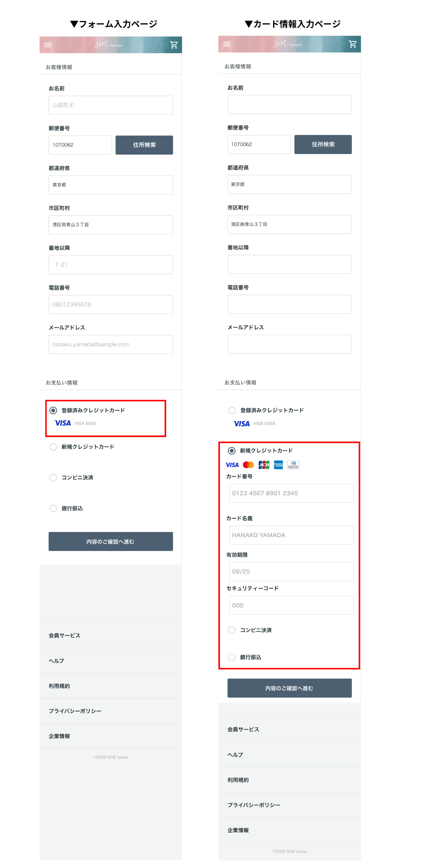Click the JCB card logo
This screenshot has height=868, width=423.
pyautogui.click(x=264, y=465)
